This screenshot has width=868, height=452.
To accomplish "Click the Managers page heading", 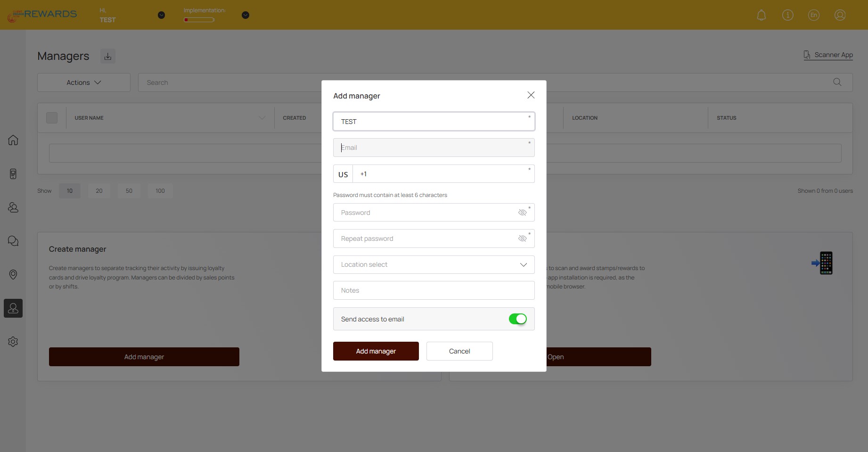I will pyautogui.click(x=63, y=56).
